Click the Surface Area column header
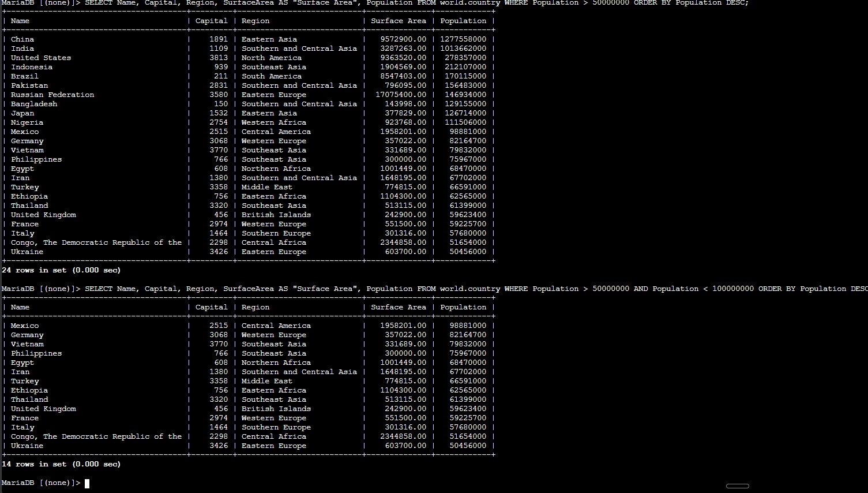Image resolution: width=868 pixels, height=493 pixels. (x=399, y=20)
